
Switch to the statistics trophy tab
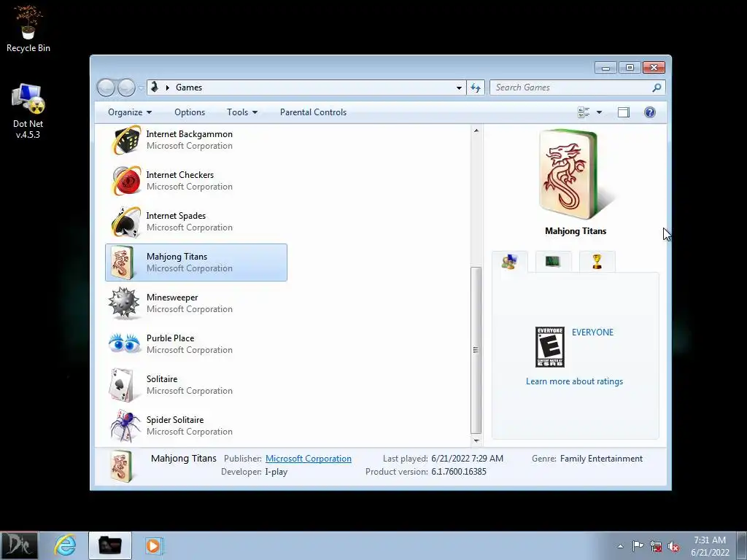(597, 262)
